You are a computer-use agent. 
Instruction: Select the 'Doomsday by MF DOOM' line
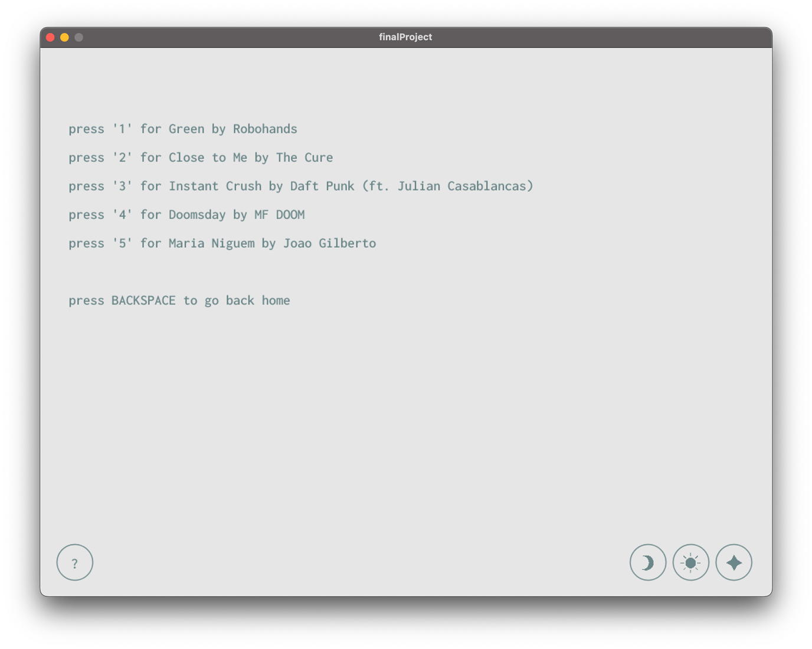186,215
